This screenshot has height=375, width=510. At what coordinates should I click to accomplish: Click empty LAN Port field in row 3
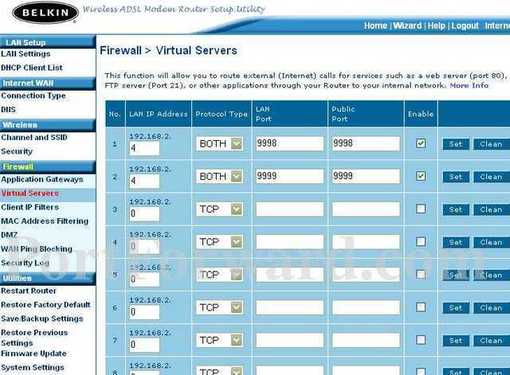tap(289, 209)
